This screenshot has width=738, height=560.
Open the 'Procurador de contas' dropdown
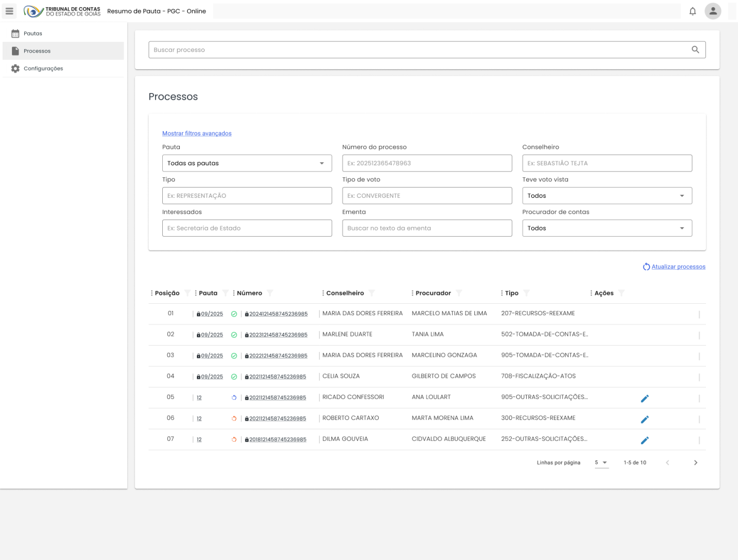tap(607, 228)
